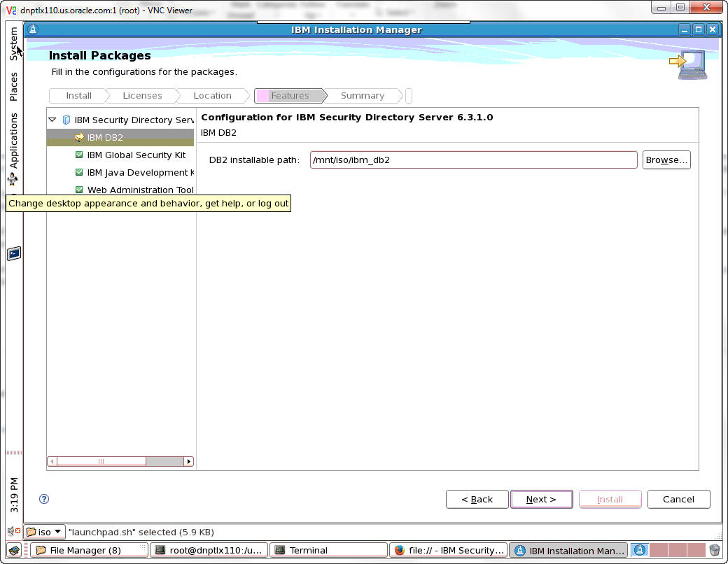Open the trash icon in the taskbar
Image resolution: width=728 pixels, height=564 pixels.
715,550
